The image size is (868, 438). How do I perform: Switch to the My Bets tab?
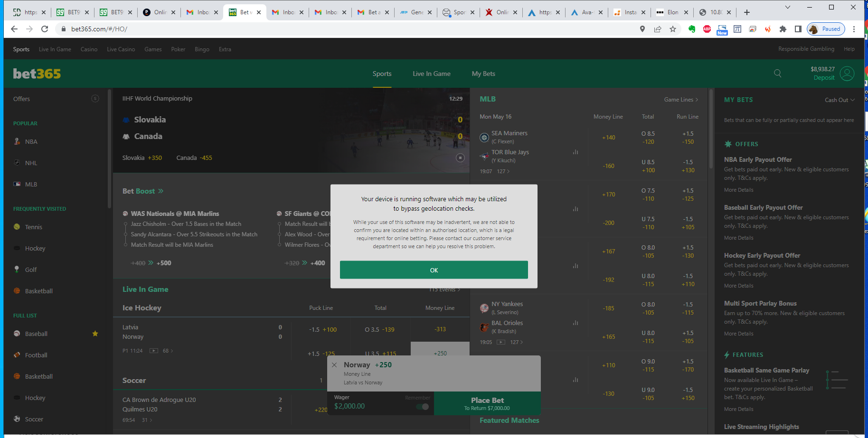pyautogui.click(x=483, y=74)
